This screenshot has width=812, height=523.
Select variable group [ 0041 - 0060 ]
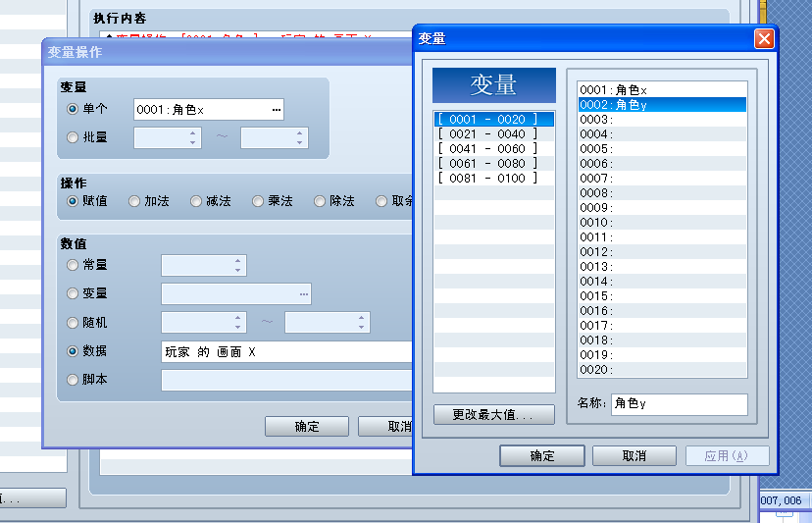494,149
